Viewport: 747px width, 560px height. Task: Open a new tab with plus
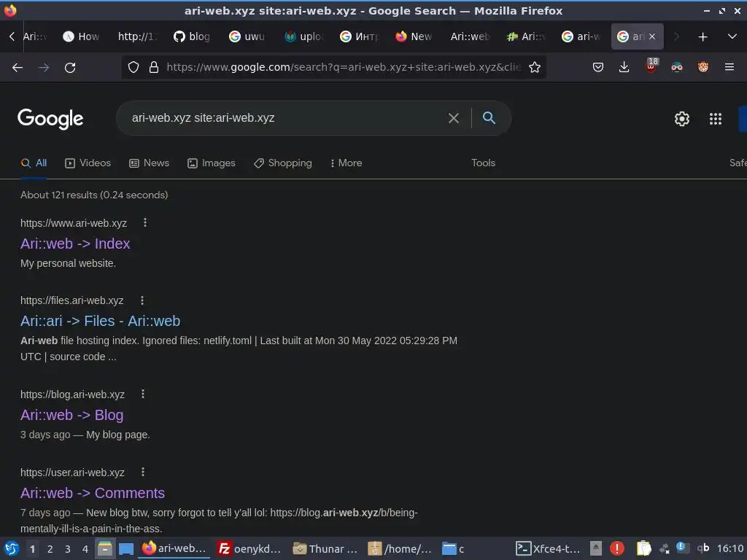tap(703, 36)
